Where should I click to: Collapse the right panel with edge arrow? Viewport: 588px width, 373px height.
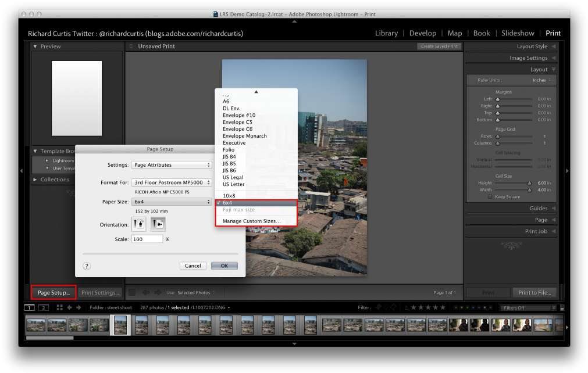point(567,171)
